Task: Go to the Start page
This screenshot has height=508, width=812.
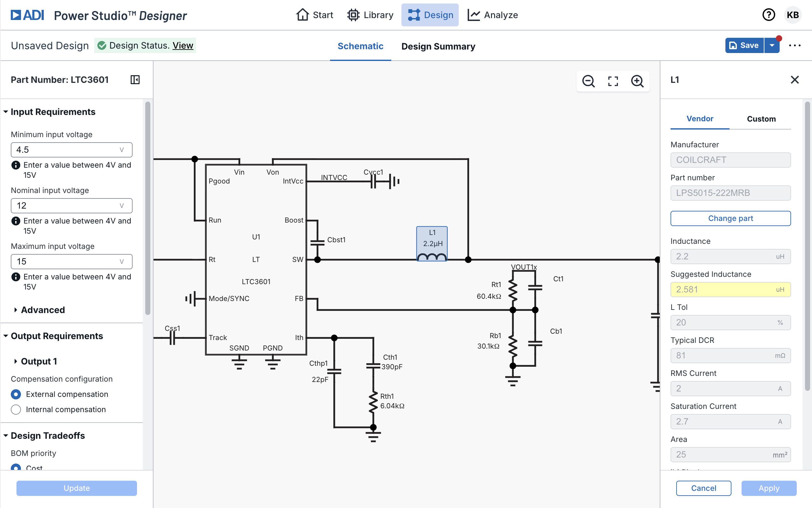Action: (314, 15)
